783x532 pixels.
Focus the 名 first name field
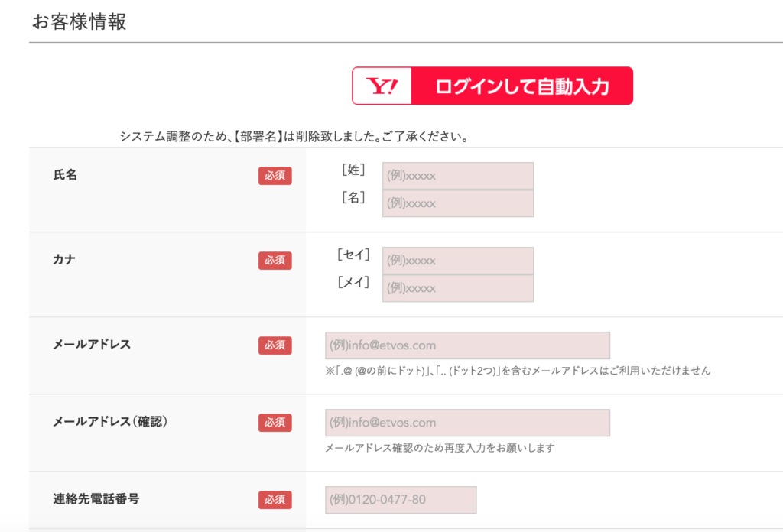click(458, 203)
